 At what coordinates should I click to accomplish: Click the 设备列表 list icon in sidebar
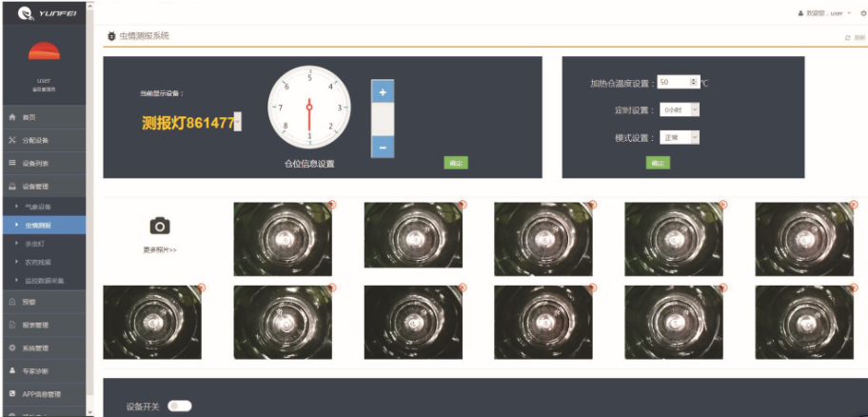coord(12,164)
